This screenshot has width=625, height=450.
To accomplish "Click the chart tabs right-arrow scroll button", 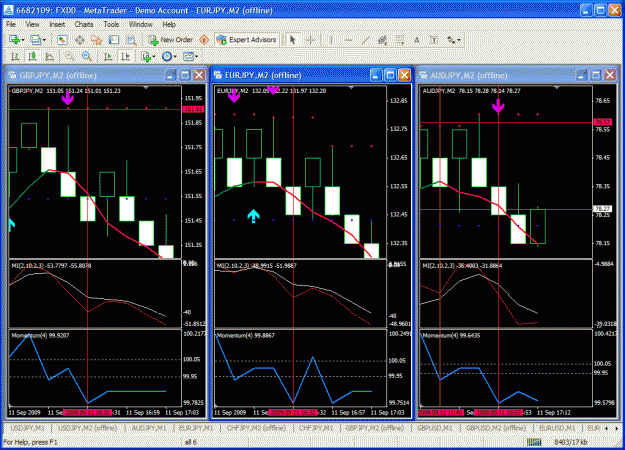I will click(617, 428).
